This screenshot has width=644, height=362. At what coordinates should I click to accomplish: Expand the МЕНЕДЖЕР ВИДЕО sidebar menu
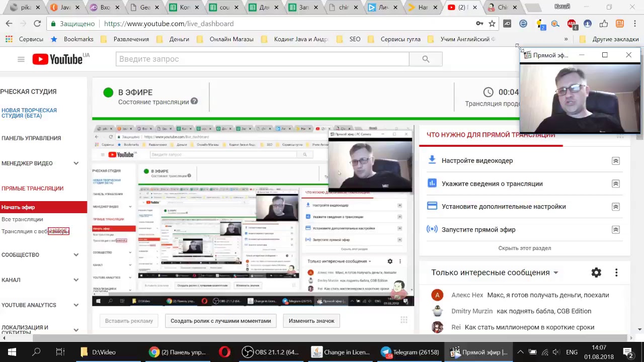pyautogui.click(x=76, y=163)
